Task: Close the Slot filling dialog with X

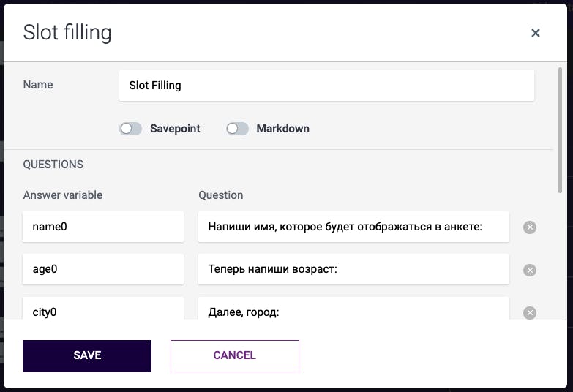Action: (536, 33)
